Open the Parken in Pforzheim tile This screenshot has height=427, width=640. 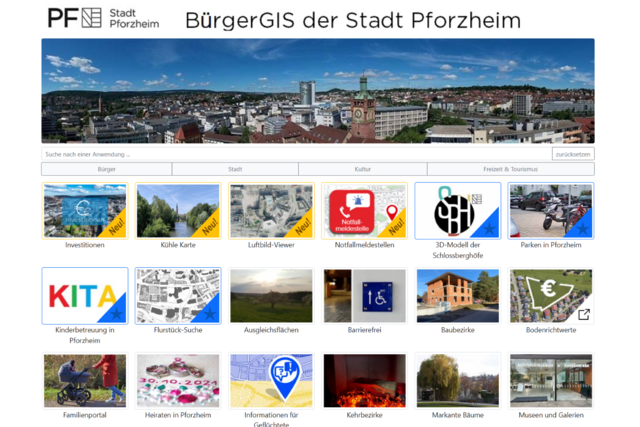551,211
